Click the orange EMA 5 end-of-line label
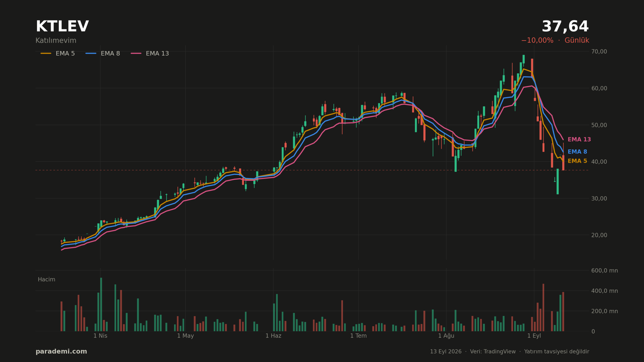644x362 pixels. (x=577, y=161)
